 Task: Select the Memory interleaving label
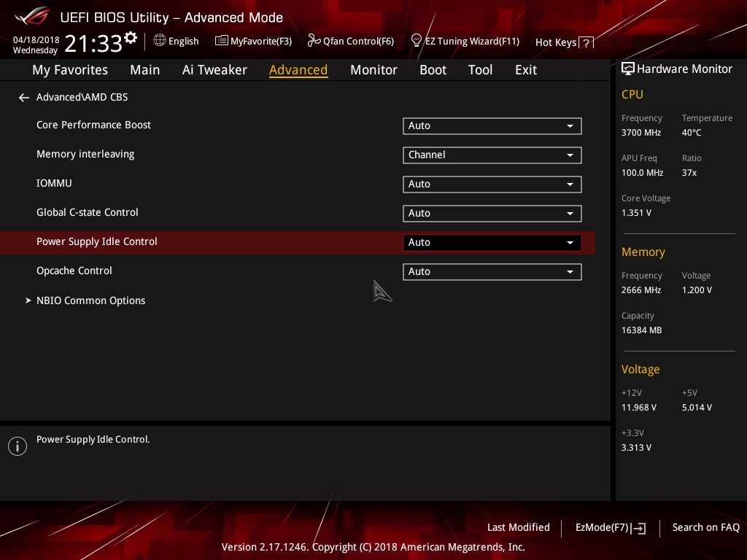[x=85, y=155]
